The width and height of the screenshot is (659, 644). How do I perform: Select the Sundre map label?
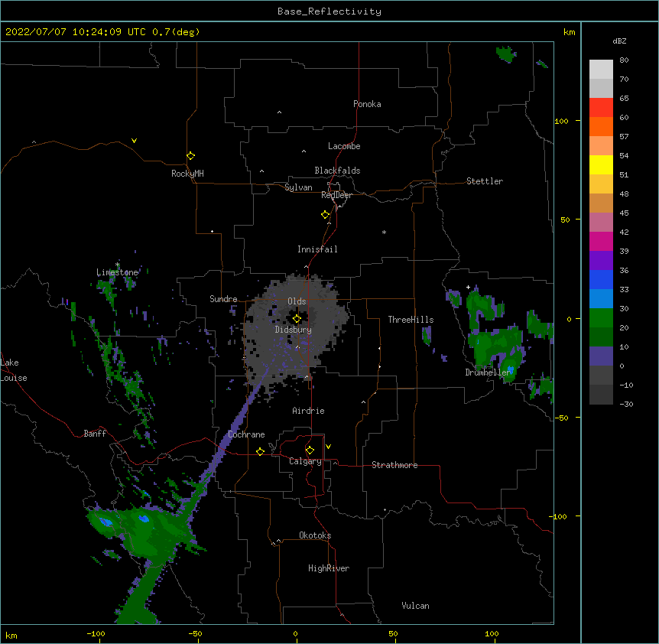pos(223,299)
